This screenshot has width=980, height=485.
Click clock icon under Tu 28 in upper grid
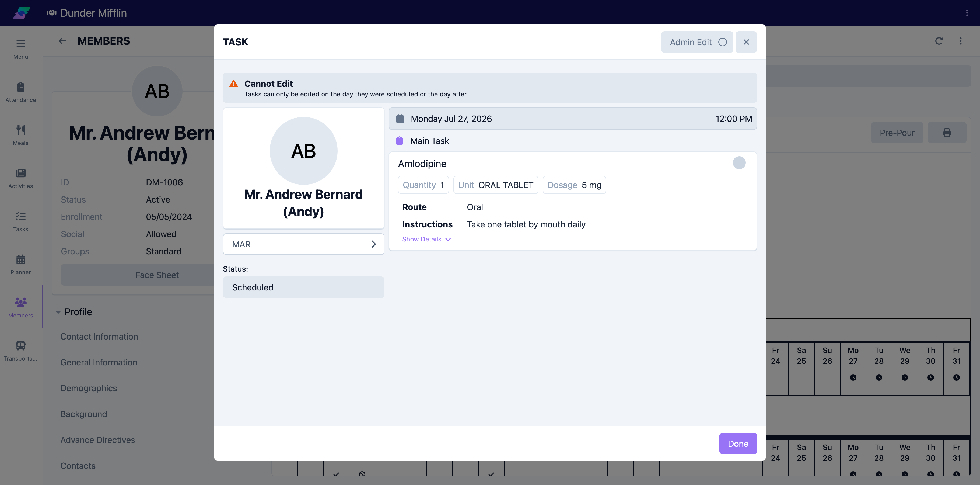[x=879, y=378]
